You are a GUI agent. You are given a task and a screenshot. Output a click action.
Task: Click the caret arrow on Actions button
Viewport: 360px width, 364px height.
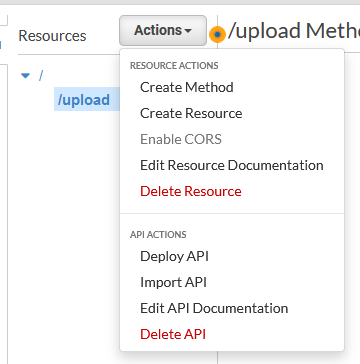[x=188, y=31]
